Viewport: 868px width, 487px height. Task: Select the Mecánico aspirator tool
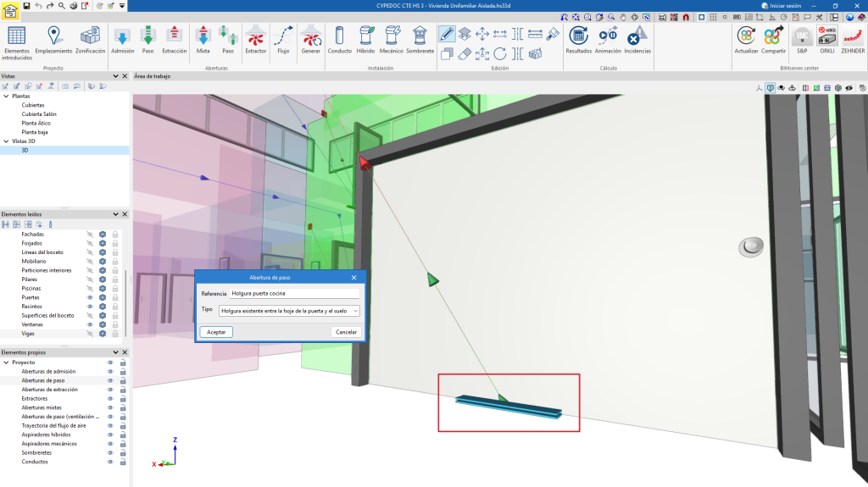click(392, 40)
